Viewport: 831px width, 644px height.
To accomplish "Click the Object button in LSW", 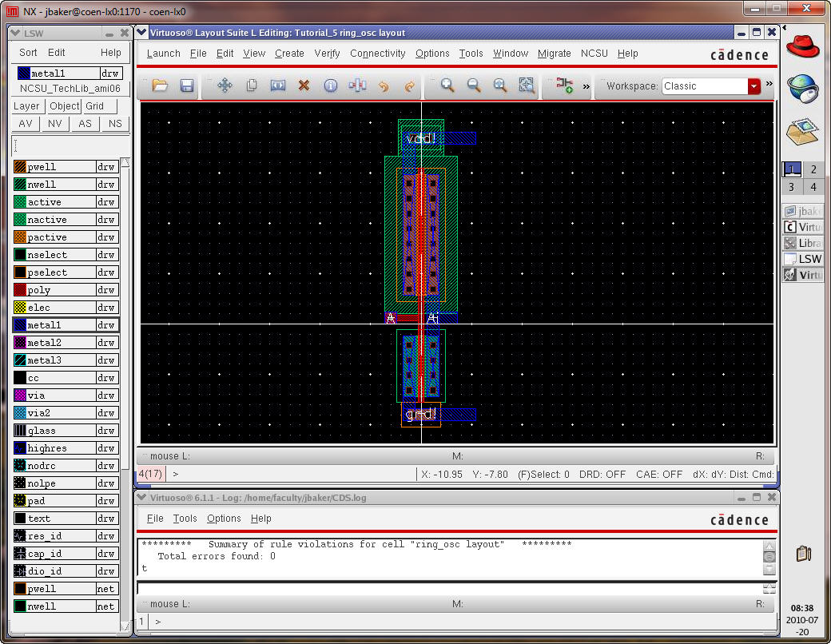I will click(x=64, y=106).
